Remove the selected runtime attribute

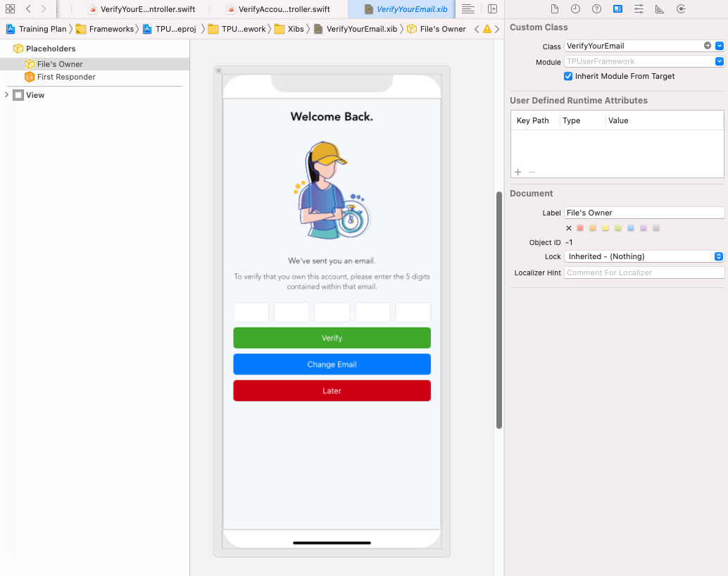(532, 172)
